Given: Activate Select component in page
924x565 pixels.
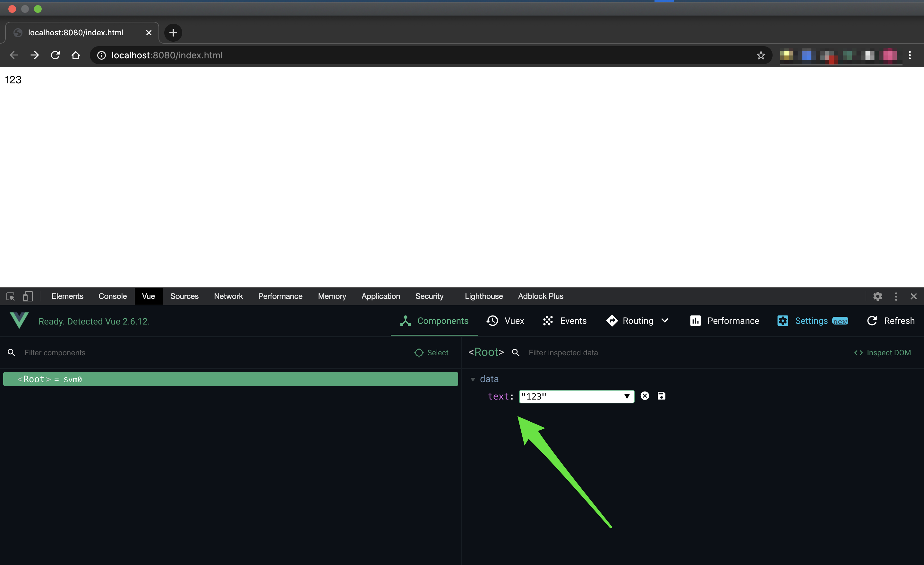Looking at the screenshot, I should pyautogui.click(x=431, y=353).
